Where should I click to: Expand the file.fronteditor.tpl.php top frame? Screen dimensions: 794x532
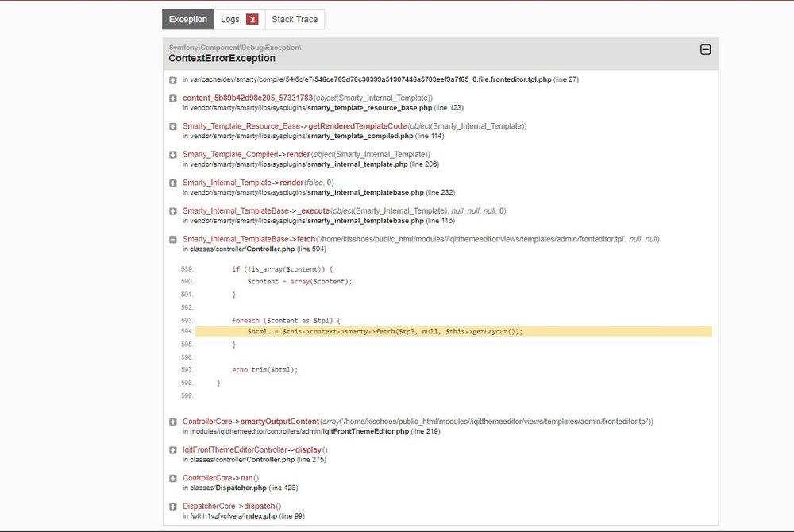pos(172,79)
